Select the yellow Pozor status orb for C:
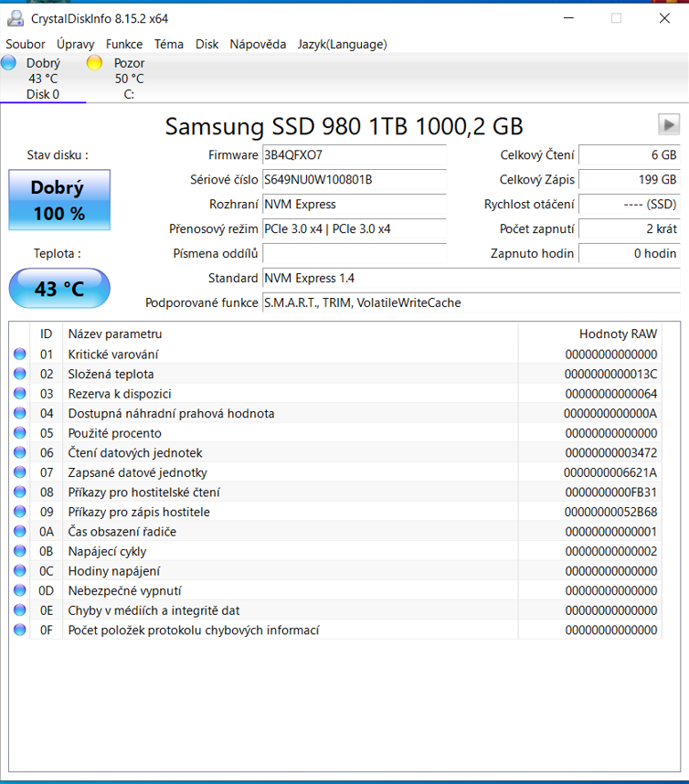 coord(94,63)
